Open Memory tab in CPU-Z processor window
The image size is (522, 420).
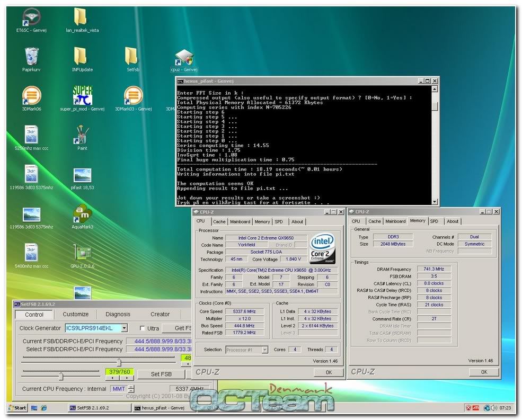[262, 221]
